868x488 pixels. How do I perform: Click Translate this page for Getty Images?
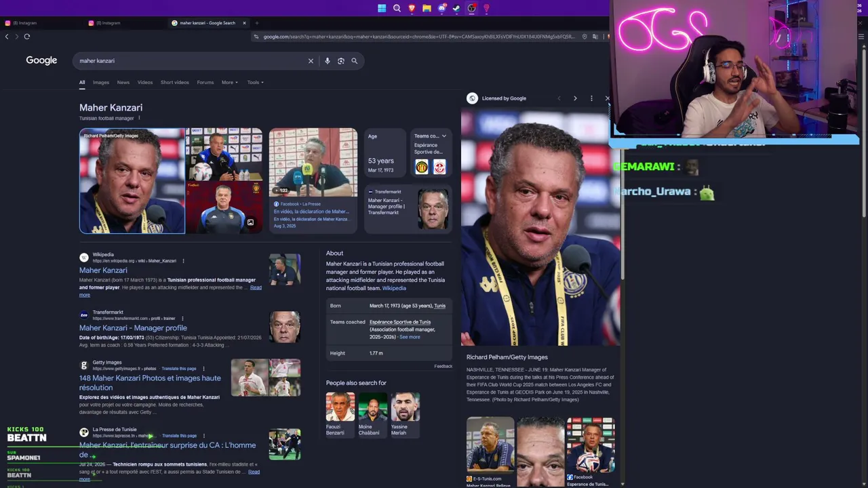click(179, 369)
